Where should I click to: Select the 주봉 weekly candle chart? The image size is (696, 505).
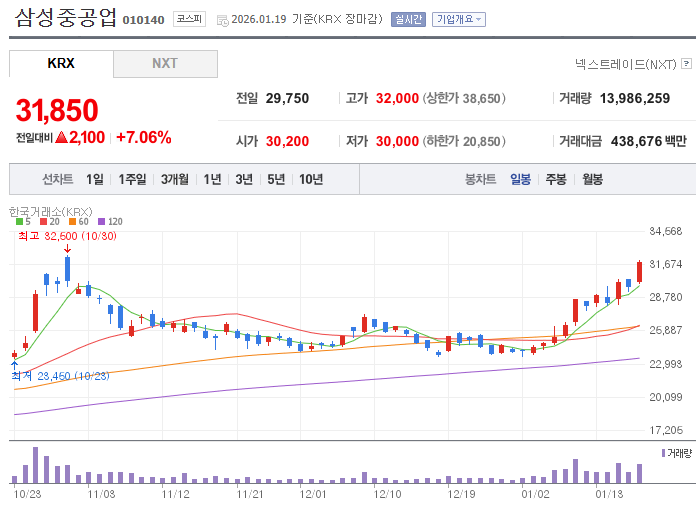[x=556, y=179]
